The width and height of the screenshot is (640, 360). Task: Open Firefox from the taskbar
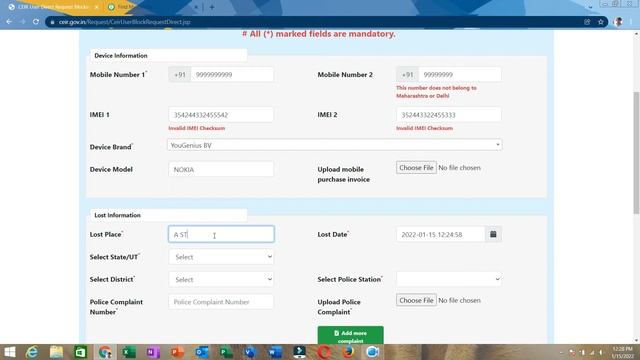click(348, 352)
